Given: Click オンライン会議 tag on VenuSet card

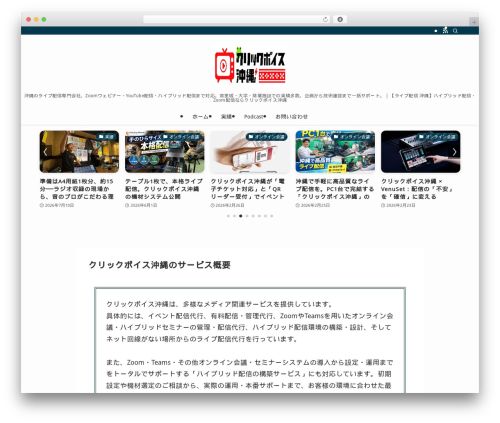Looking at the screenshot, I should [437, 137].
